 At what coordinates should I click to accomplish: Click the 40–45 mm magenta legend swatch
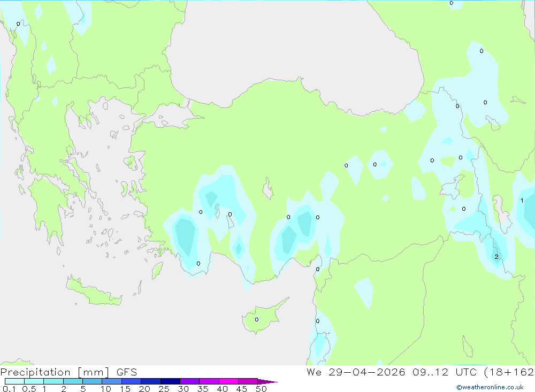point(228,381)
